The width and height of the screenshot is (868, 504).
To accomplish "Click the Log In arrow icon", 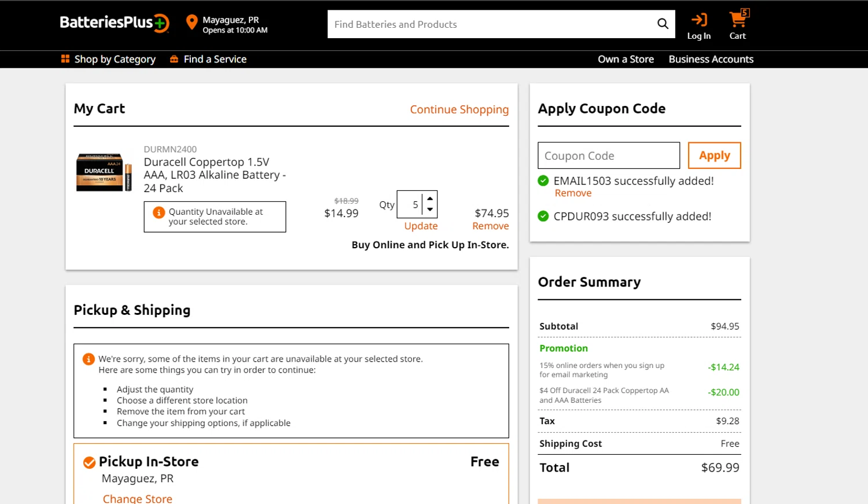I will [x=699, y=20].
